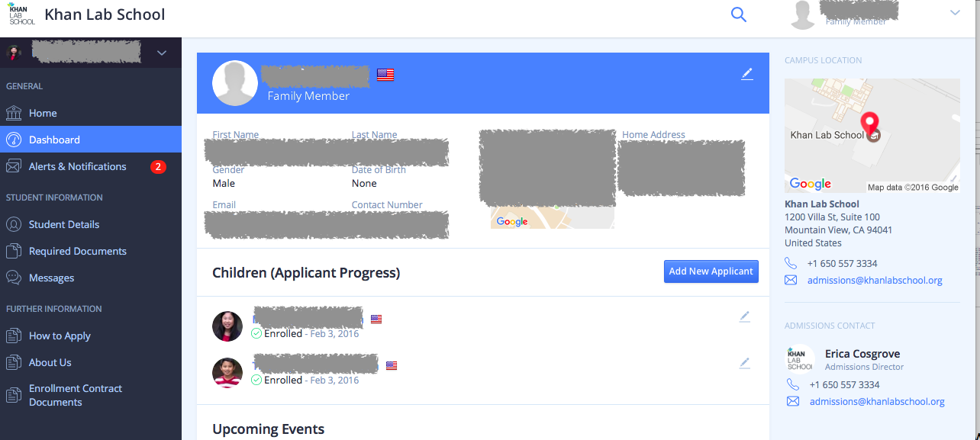Image resolution: width=980 pixels, height=440 pixels.
Task: Click the Required Documents file icon
Action: (x=14, y=251)
